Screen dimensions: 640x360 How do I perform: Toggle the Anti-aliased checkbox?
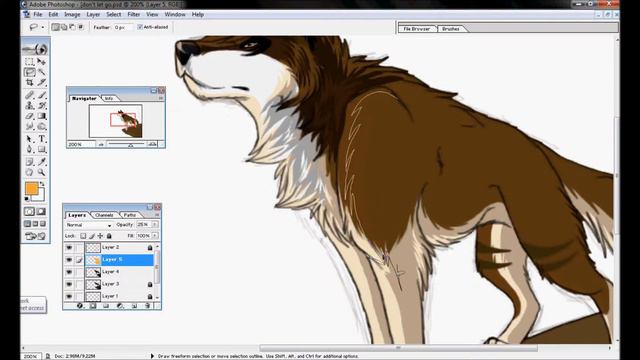pos(140,27)
